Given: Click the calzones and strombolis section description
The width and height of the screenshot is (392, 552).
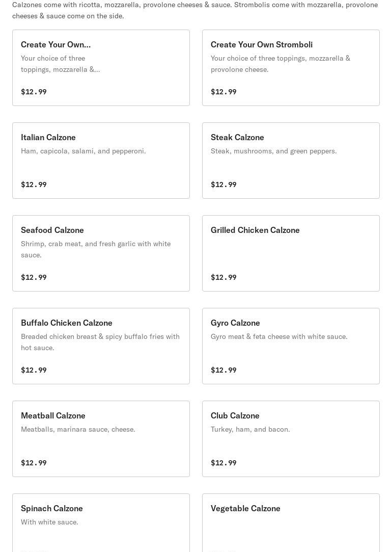Looking at the screenshot, I should pos(195,10).
